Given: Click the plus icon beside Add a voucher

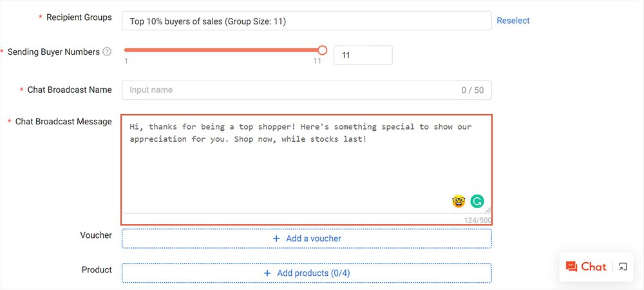Looking at the screenshot, I should pos(276,238).
